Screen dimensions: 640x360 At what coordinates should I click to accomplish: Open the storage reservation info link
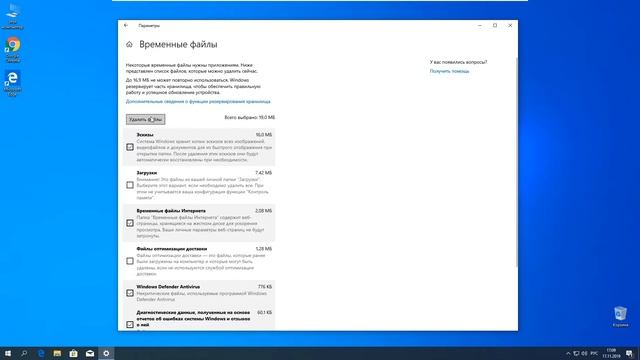pos(198,101)
